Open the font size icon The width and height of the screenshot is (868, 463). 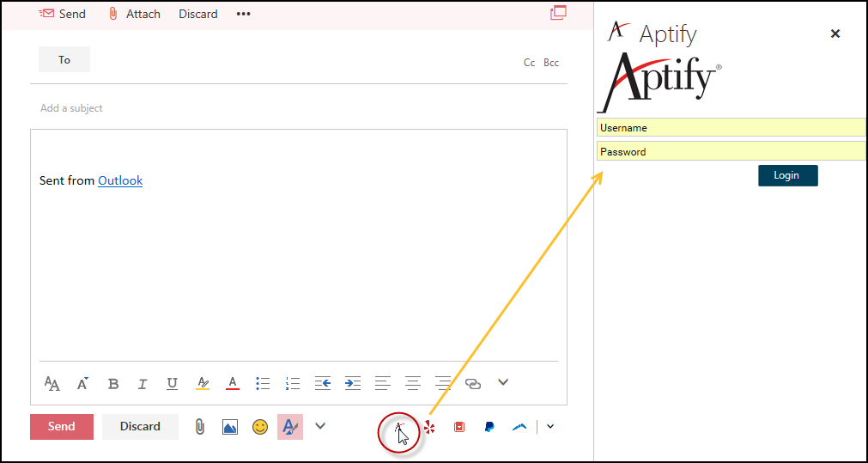(x=82, y=383)
